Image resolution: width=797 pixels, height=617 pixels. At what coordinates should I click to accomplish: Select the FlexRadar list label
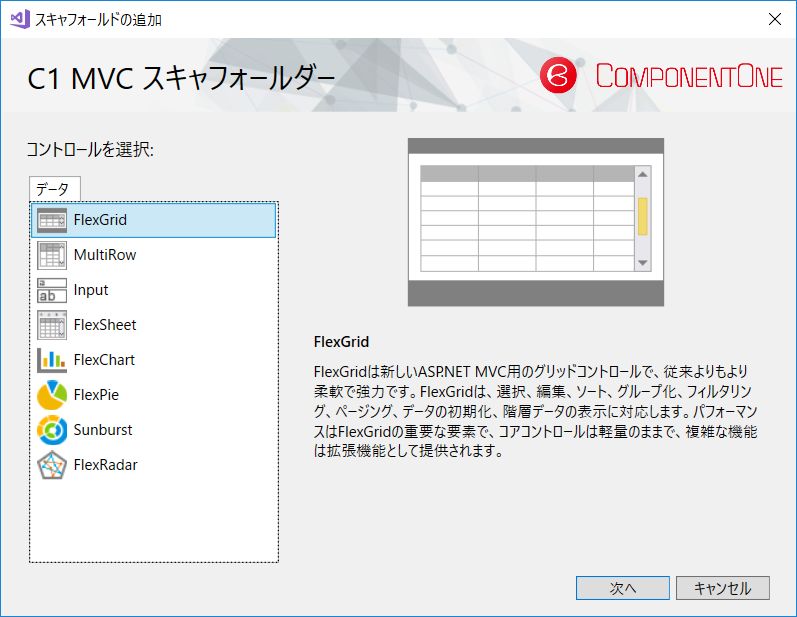coord(105,465)
